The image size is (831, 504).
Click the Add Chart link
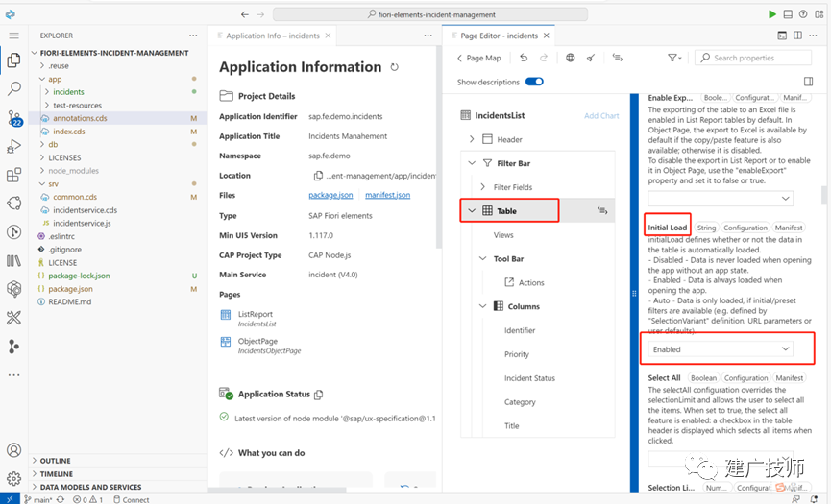click(x=601, y=115)
